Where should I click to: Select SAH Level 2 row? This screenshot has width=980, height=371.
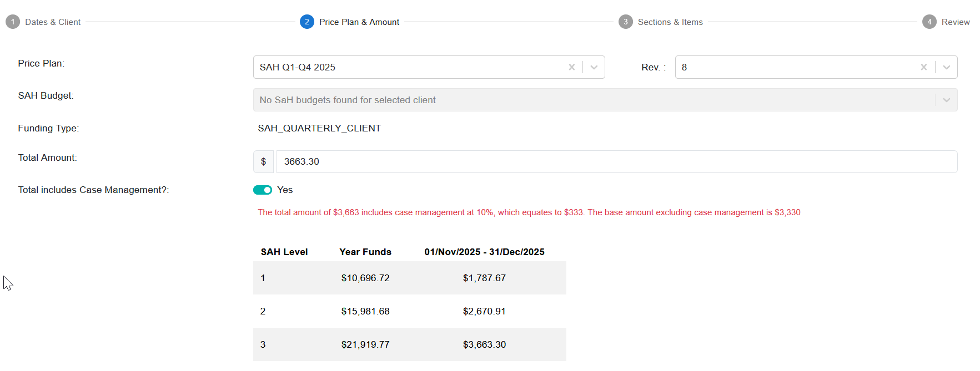point(409,311)
